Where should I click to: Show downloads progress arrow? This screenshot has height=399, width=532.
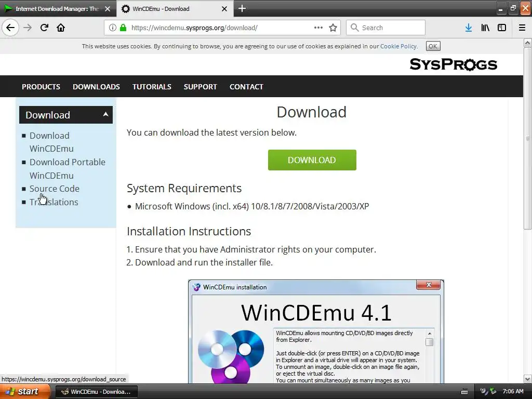[469, 28]
